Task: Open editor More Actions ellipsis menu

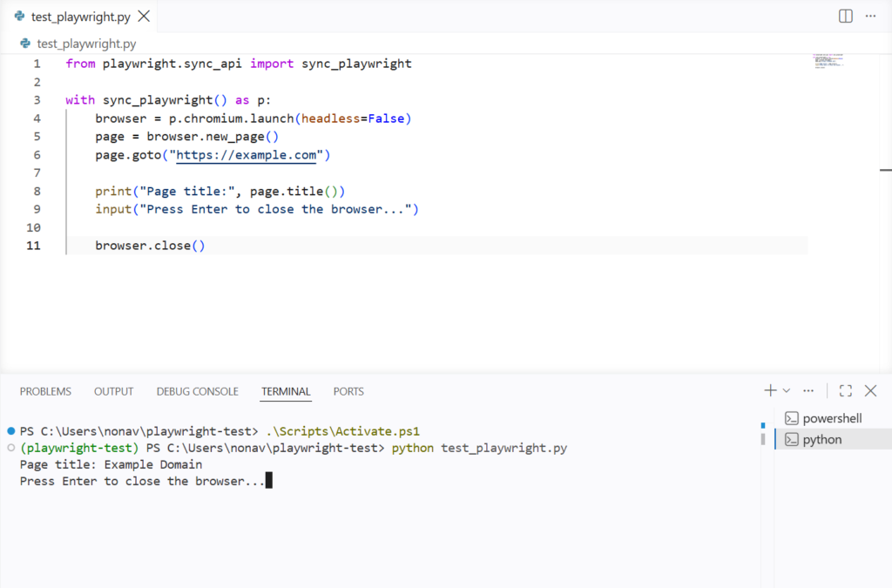Action: [x=870, y=16]
